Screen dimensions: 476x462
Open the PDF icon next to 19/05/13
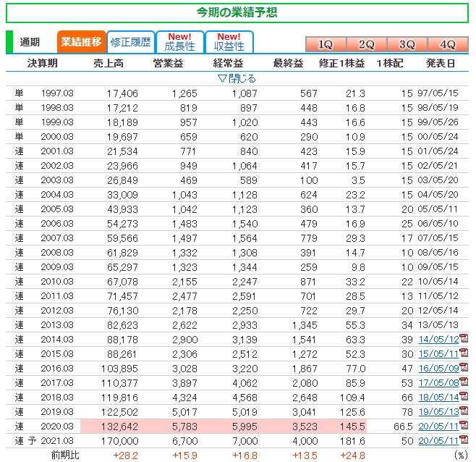464,411
